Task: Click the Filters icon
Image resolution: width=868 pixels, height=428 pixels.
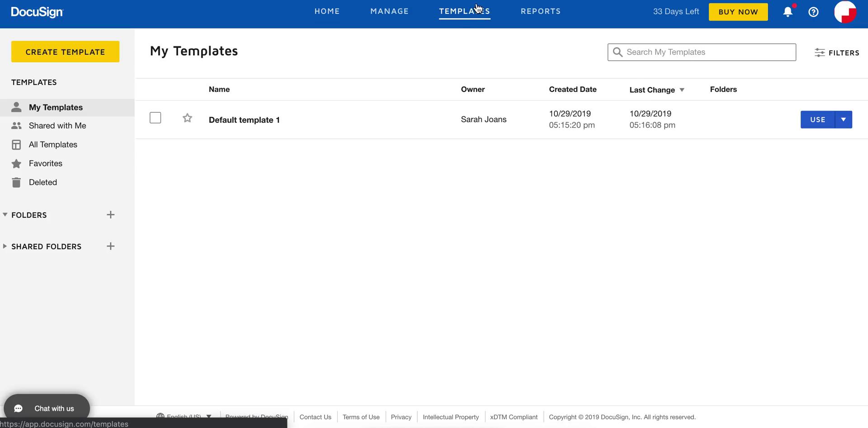Action: pyautogui.click(x=821, y=52)
